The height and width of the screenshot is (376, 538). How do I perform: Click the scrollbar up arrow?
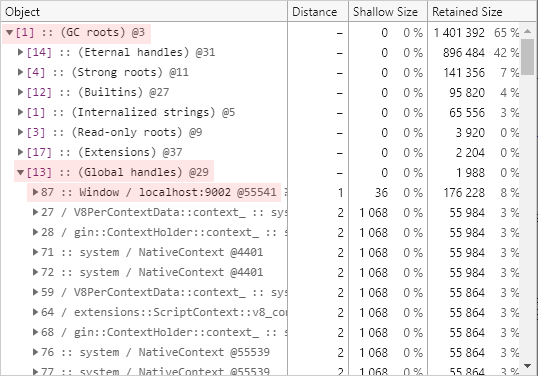527,32
